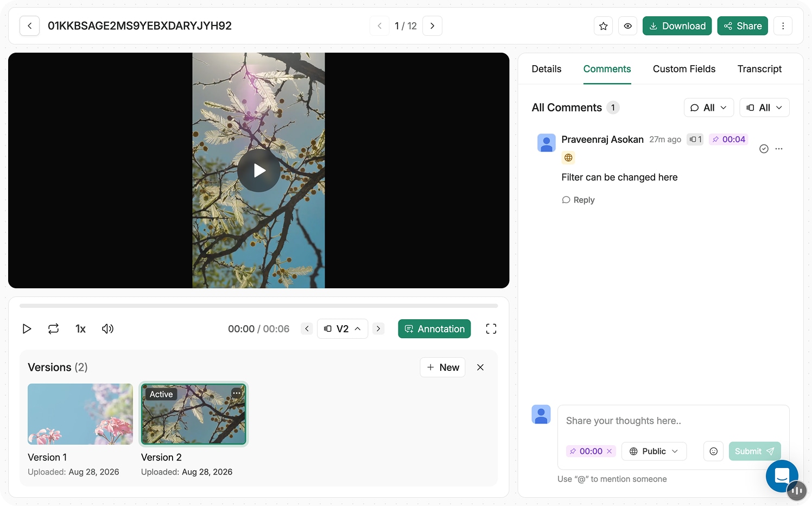
Task: Mark Praveenraj's comment as resolved
Action: click(764, 149)
